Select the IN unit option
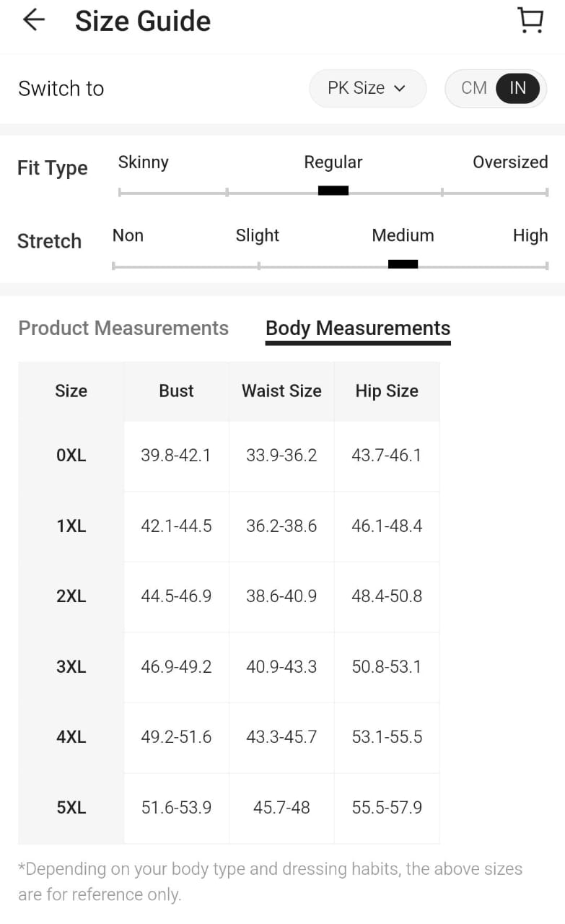Viewport: 565px width, 924px height. [517, 88]
